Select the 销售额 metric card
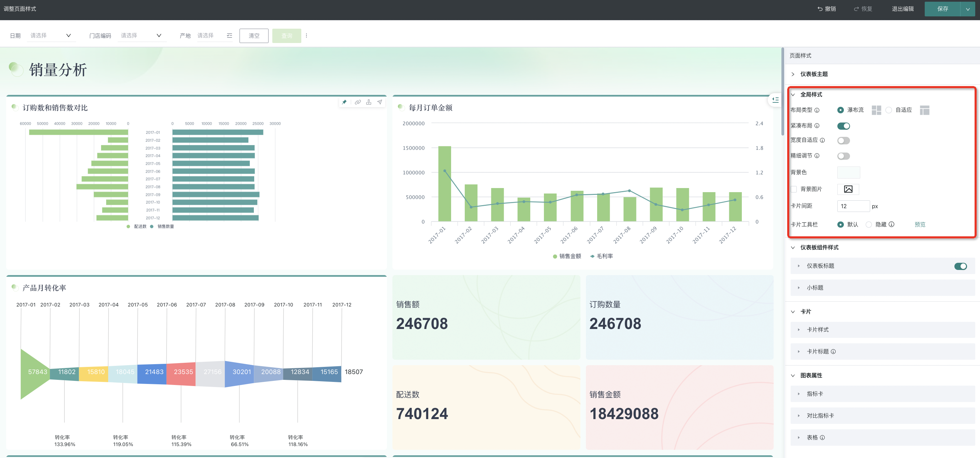980x458 pixels. click(486, 318)
